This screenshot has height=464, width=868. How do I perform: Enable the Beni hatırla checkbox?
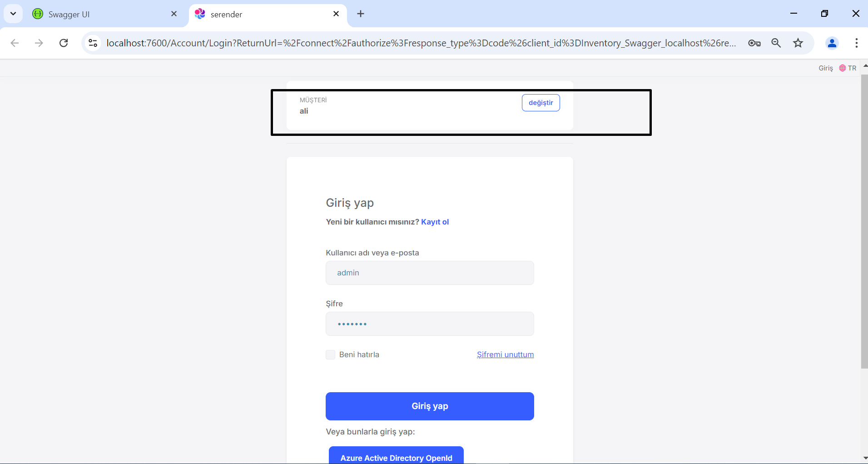331,355
